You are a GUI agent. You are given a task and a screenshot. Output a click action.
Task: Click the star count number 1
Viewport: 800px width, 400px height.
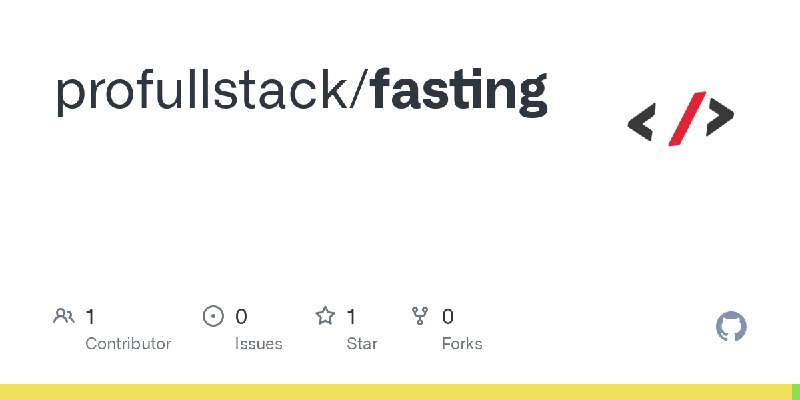coord(351,317)
